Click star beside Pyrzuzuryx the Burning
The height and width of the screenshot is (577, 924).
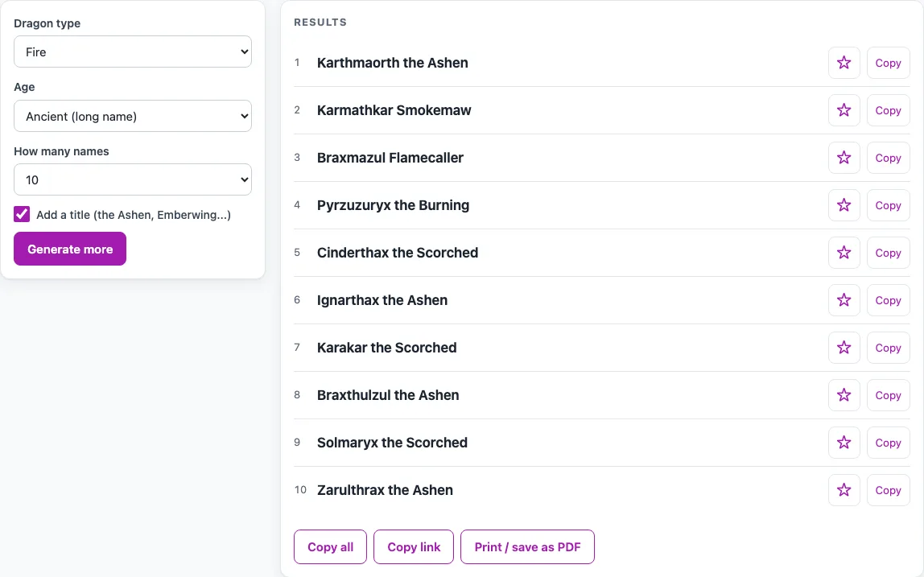pos(844,205)
